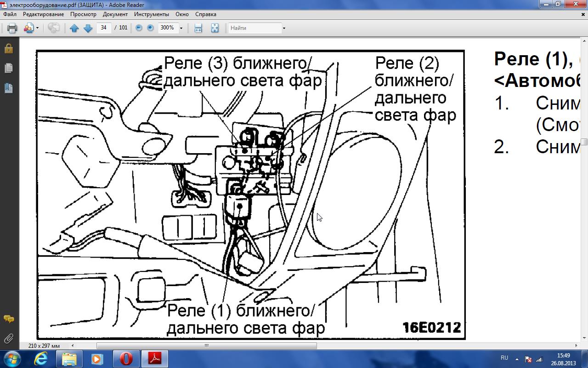The height and width of the screenshot is (368, 588).
Task: Open the Инструменты menu
Action: click(152, 14)
